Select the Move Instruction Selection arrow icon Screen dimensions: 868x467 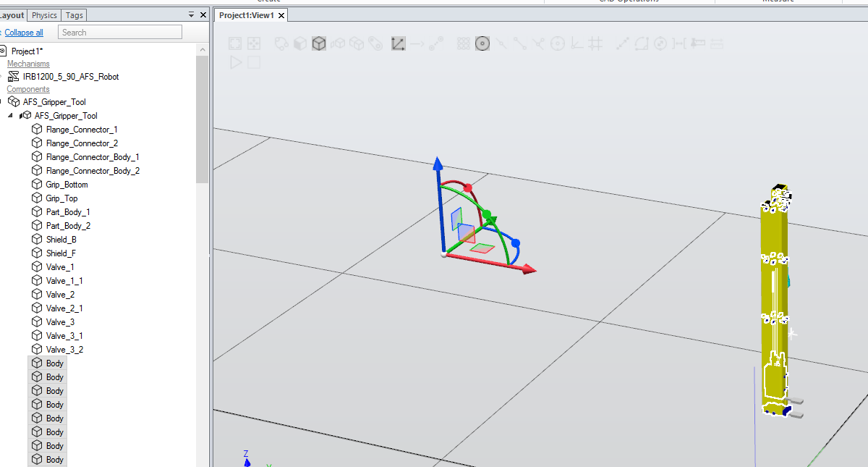[x=417, y=44]
